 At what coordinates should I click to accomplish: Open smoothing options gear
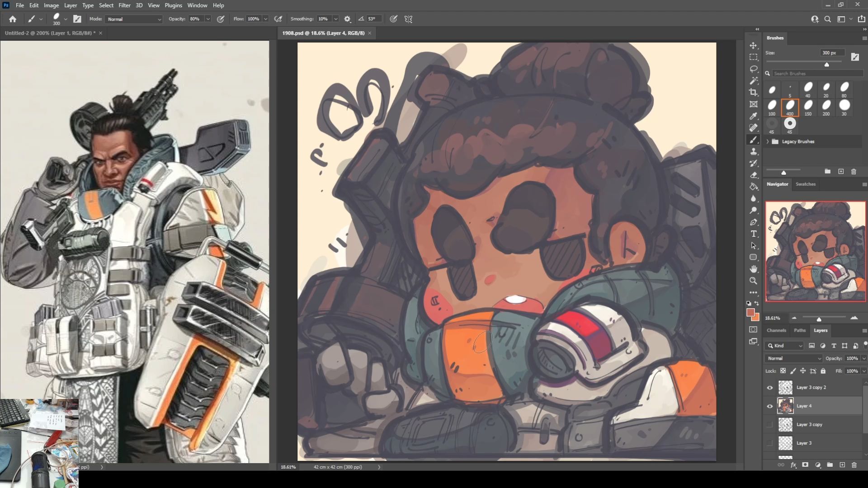[347, 19]
